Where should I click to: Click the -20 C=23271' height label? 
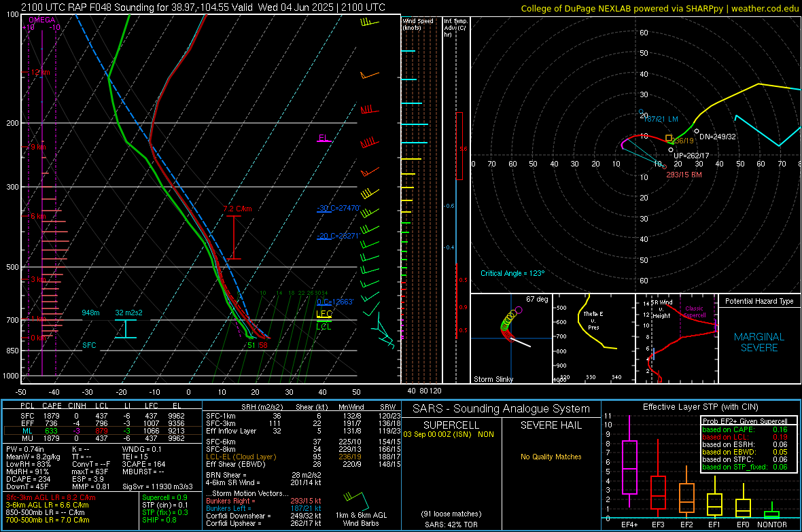coord(338,236)
